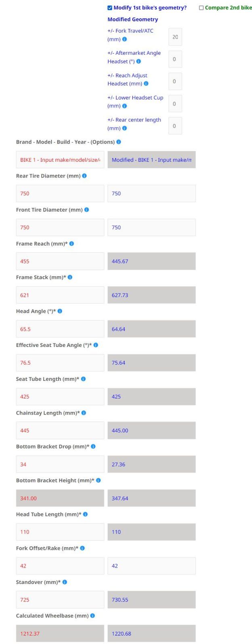Uncheck Modify 1st bike's geometry checkbox
The width and height of the screenshot is (252, 644).
pyautogui.click(x=110, y=8)
